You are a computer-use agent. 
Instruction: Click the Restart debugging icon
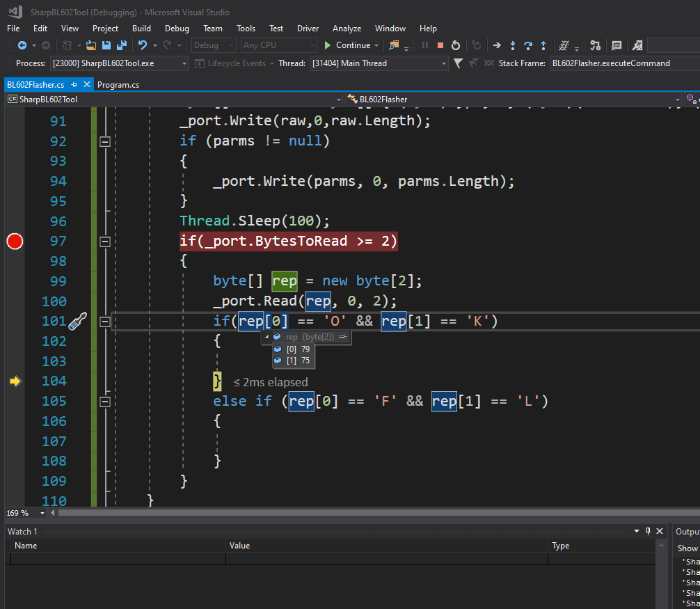pos(455,45)
